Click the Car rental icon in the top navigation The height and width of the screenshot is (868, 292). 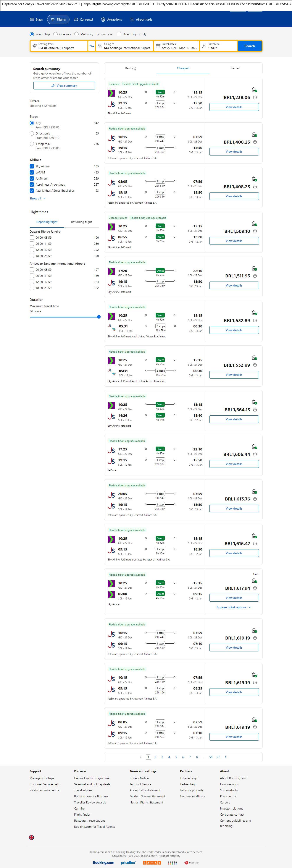coord(76,19)
